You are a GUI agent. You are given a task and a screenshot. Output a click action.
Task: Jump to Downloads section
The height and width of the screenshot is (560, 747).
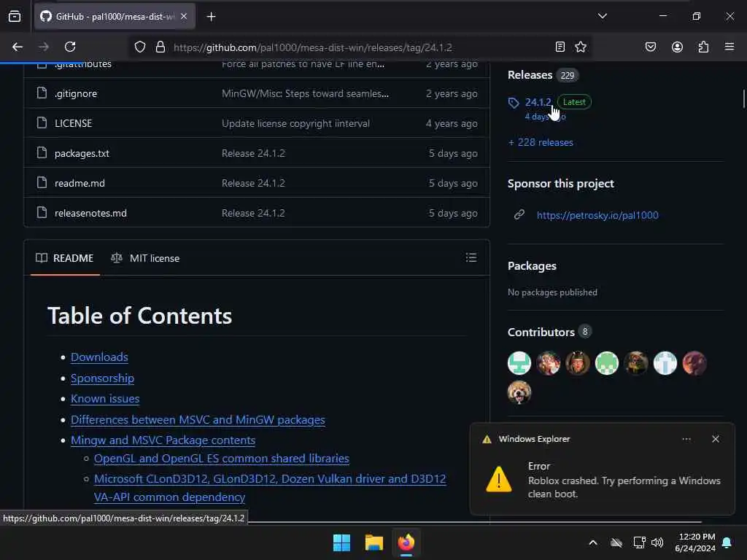[99, 357]
